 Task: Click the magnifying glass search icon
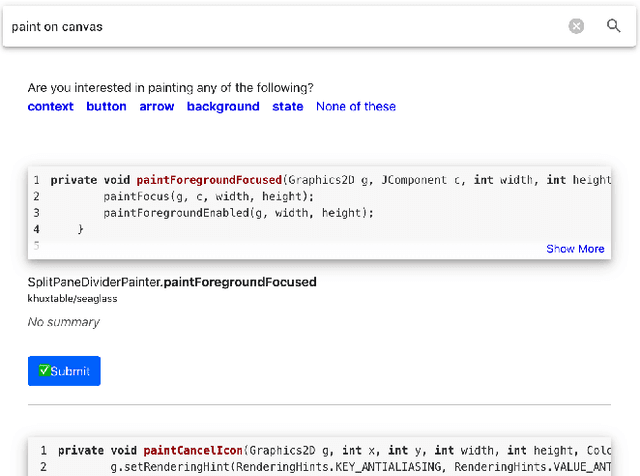[x=614, y=26]
